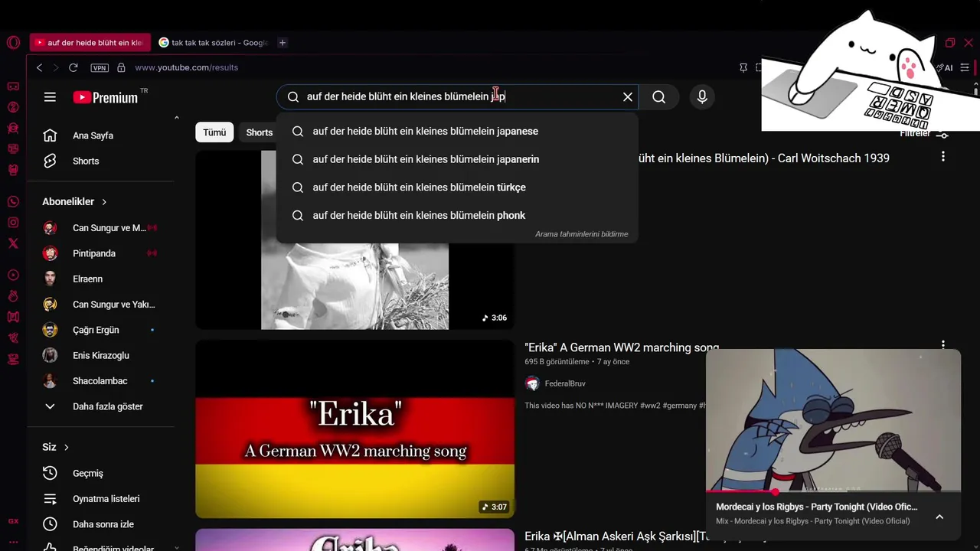Image resolution: width=980 pixels, height=551 pixels.
Task: Open the Player icon in Opera sidebar
Action: tap(13, 275)
